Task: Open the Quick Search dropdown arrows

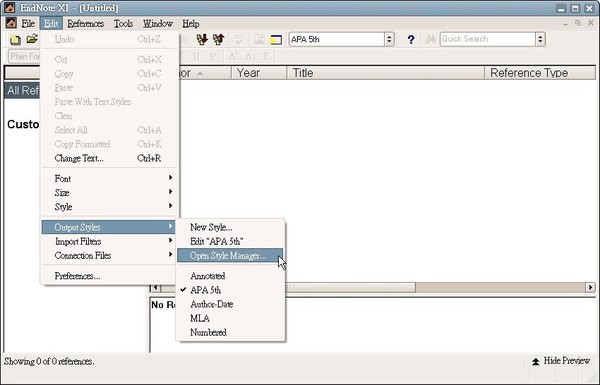Action: [540, 39]
